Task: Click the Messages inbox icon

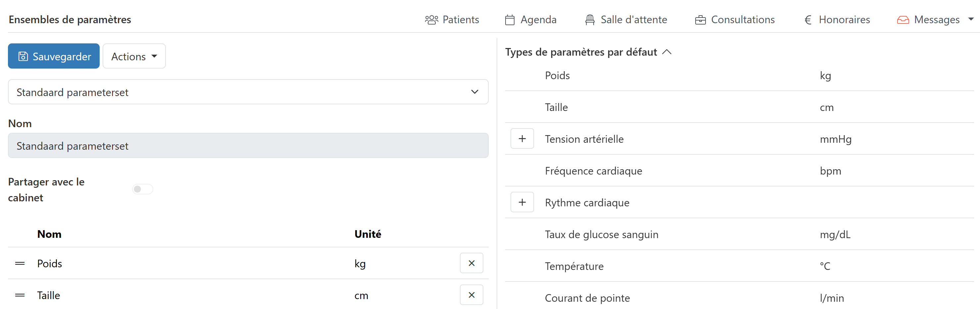Action: point(903,20)
